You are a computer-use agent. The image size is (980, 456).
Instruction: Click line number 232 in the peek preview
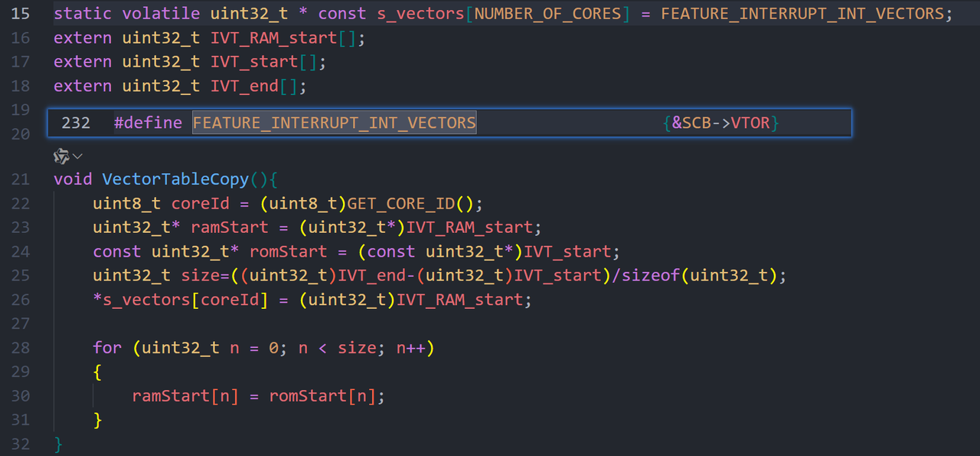(x=76, y=123)
